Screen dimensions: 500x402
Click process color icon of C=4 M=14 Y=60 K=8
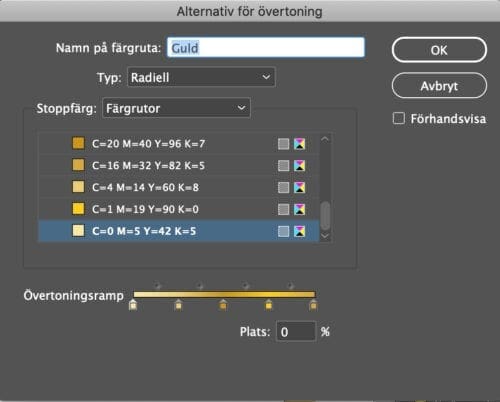click(x=283, y=188)
